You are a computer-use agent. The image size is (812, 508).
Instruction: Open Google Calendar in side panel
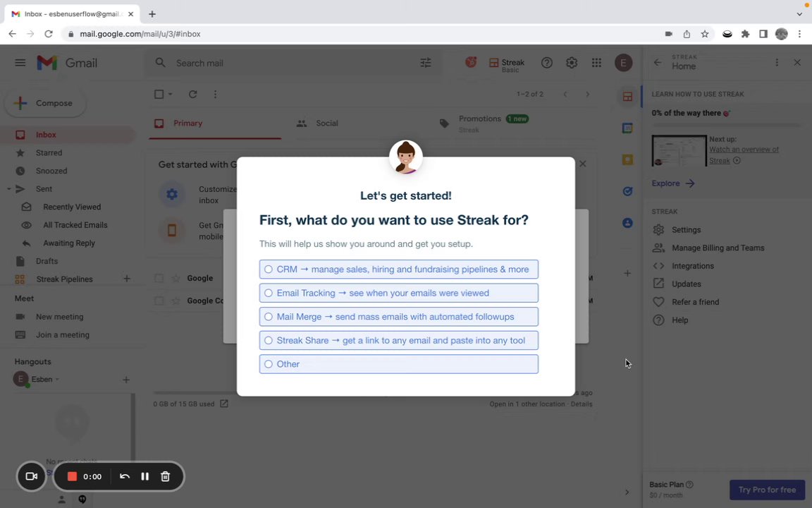[627, 128]
